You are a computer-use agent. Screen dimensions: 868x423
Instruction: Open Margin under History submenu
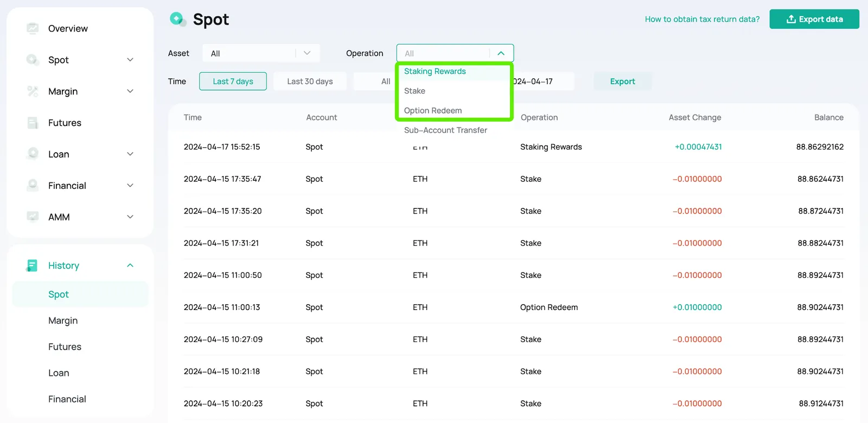[x=63, y=321]
